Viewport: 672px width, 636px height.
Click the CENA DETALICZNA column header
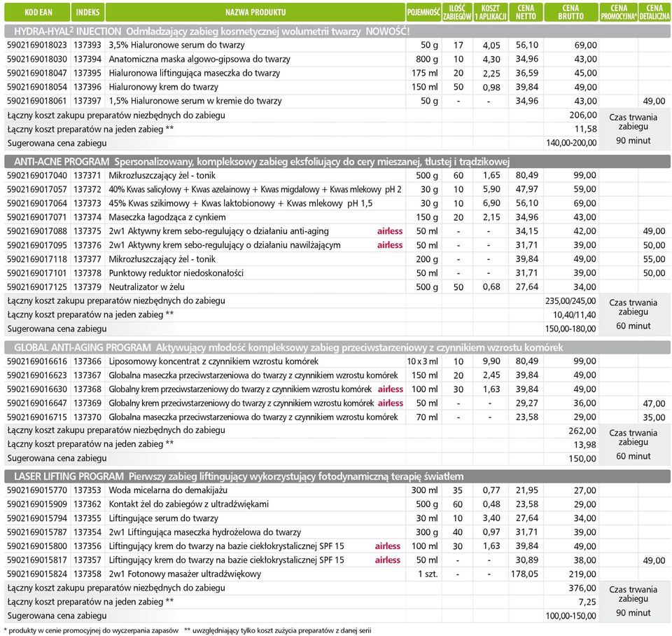[654, 12]
